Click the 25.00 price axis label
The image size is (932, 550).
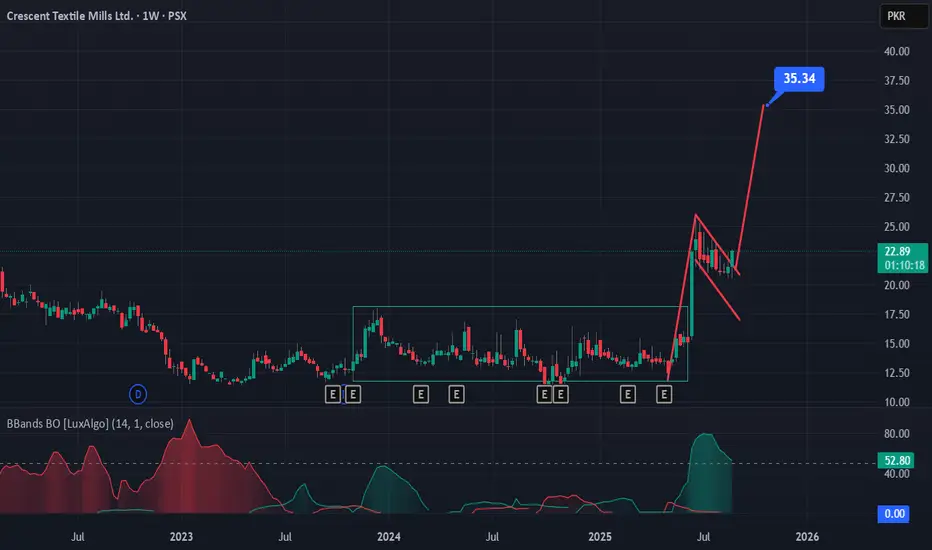[x=897, y=227]
